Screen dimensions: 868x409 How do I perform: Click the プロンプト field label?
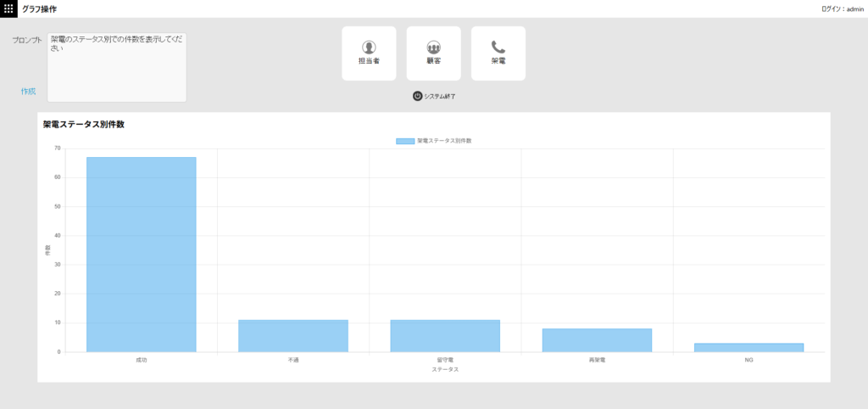(x=27, y=40)
